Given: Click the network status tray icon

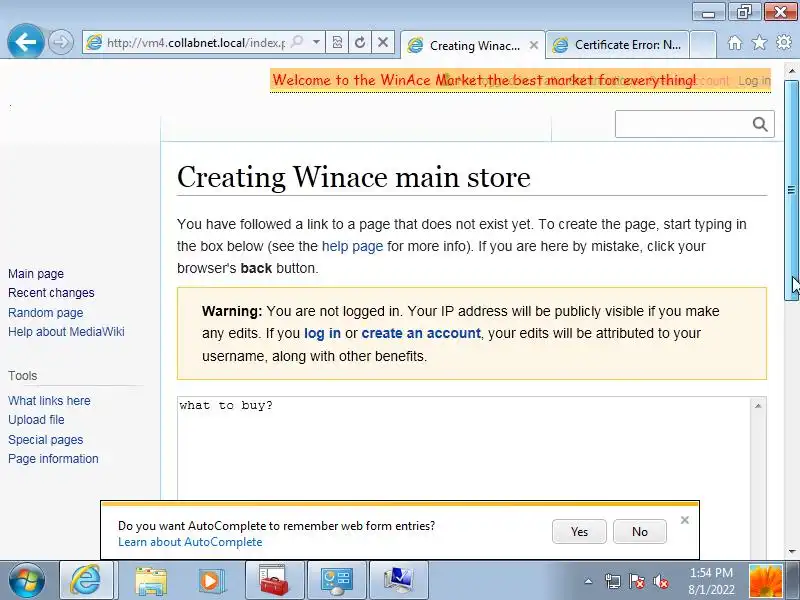Looking at the screenshot, I should point(612,582).
